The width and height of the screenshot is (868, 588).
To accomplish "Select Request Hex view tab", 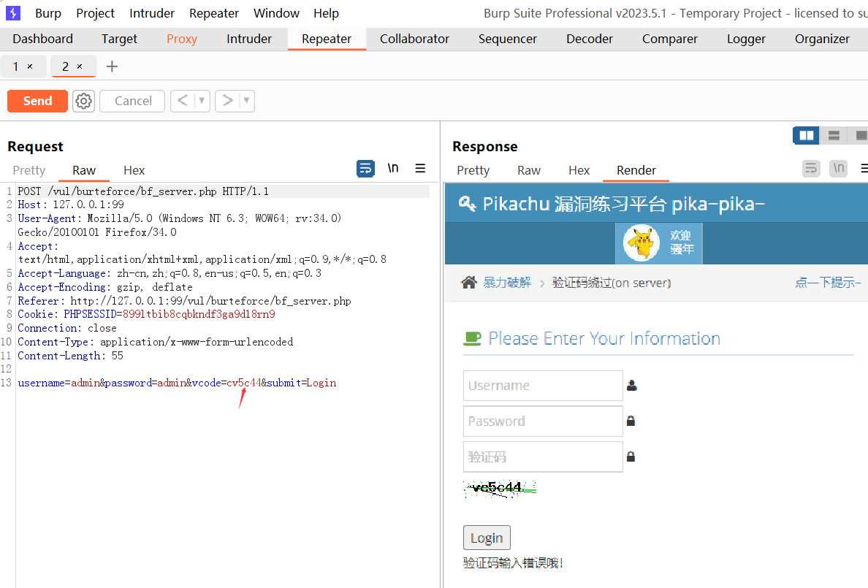I will (134, 170).
